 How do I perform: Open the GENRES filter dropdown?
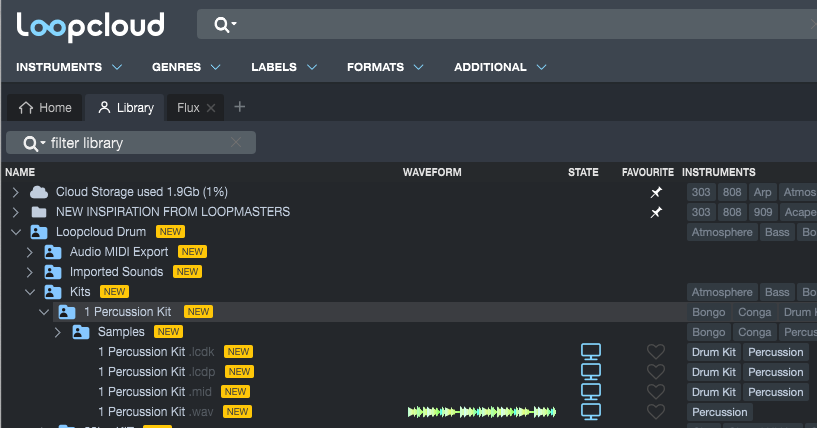tap(186, 67)
